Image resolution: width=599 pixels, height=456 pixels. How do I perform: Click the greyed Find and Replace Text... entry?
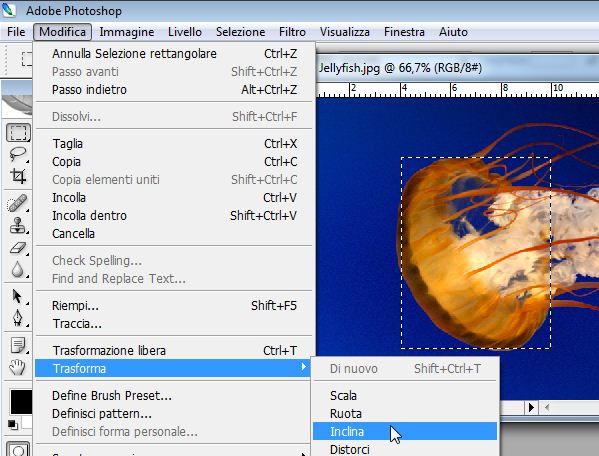pyautogui.click(x=174, y=278)
